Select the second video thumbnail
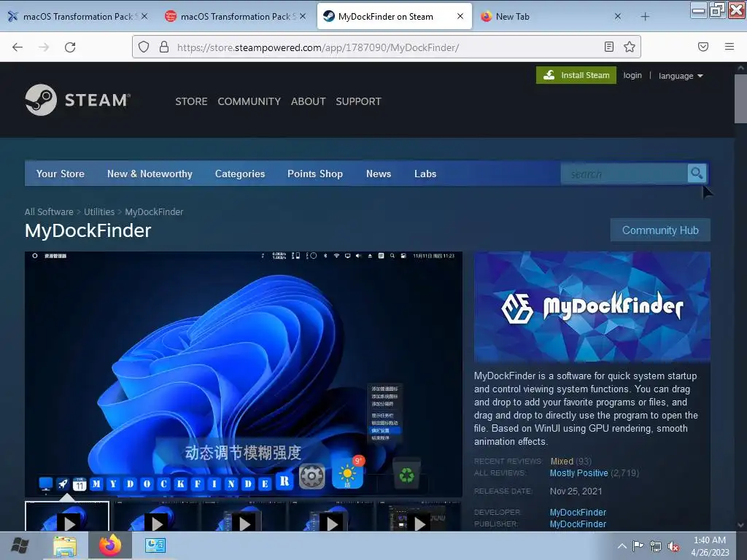 pyautogui.click(x=156, y=517)
